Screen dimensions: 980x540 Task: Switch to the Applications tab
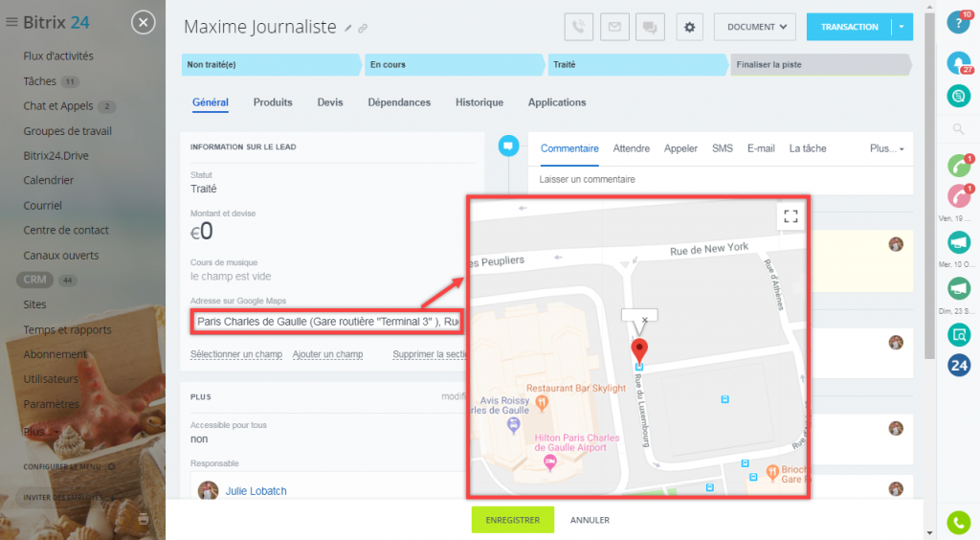click(557, 102)
